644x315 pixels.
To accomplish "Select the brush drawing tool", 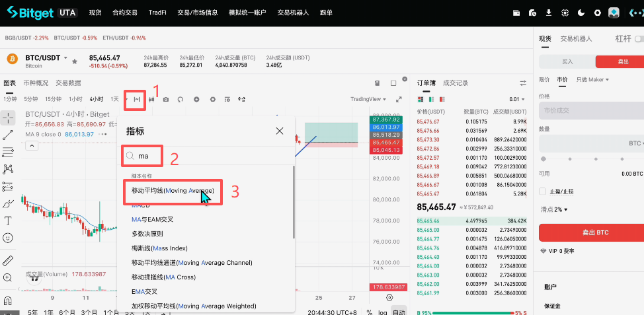I will pyautogui.click(x=8, y=203).
